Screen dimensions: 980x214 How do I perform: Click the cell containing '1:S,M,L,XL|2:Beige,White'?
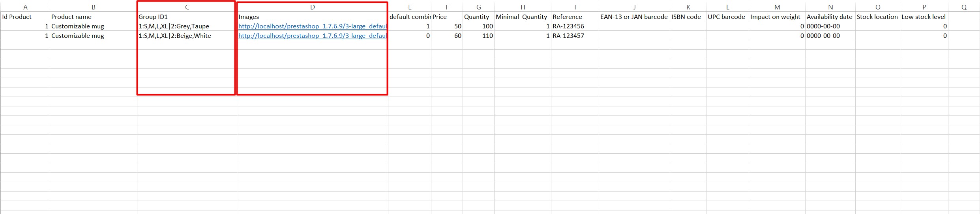point(186,35)
